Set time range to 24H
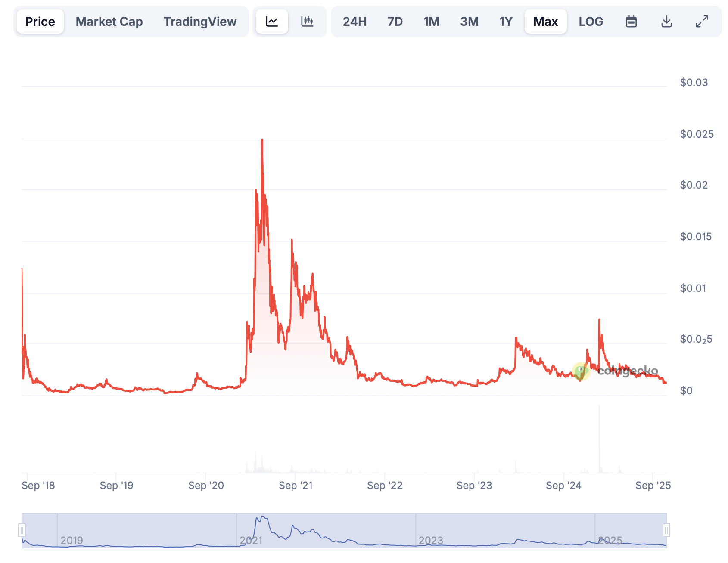 [x=355, y=22]
